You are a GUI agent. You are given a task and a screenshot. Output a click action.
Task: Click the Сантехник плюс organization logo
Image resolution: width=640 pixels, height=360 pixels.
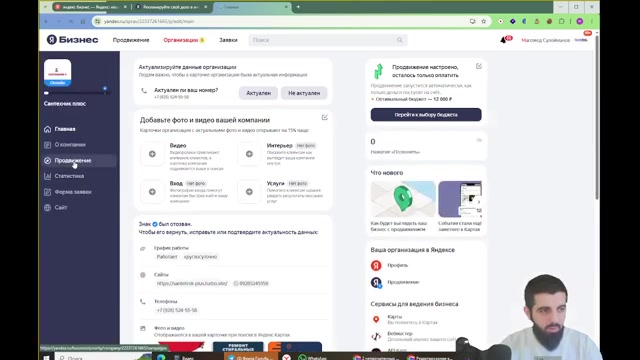[x=58, y=72]
